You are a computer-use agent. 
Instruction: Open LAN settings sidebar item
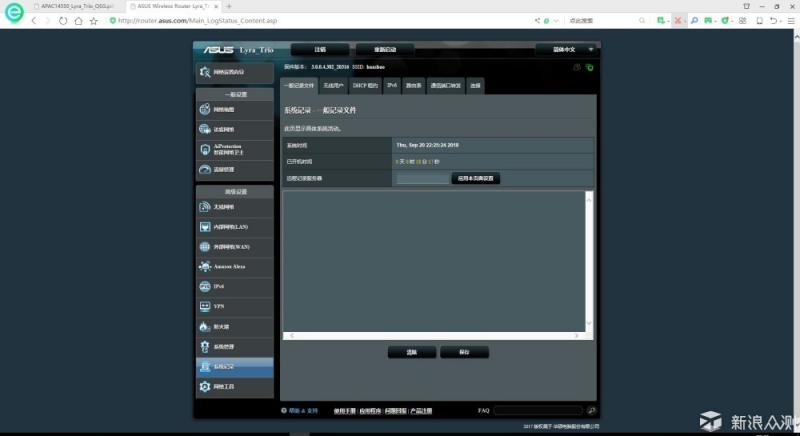pos(235,227)
